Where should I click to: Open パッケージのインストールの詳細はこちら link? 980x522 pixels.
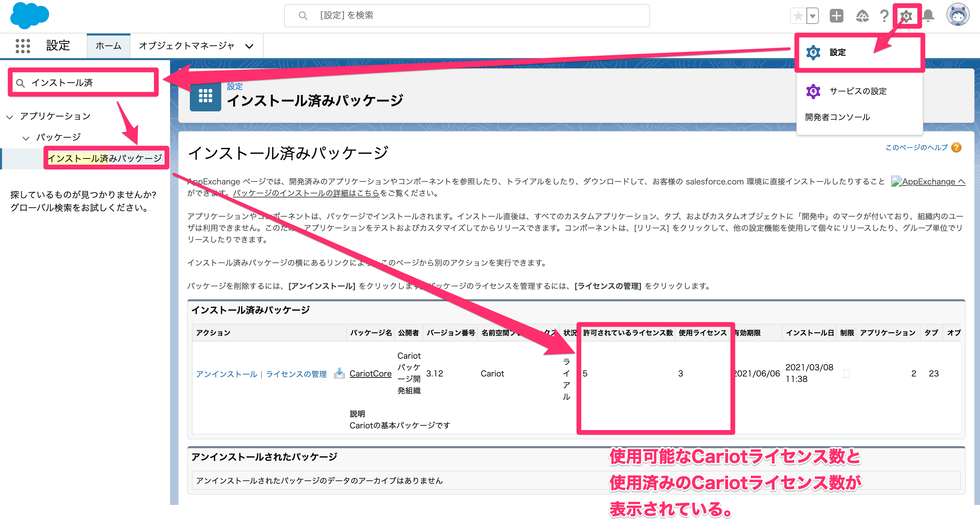[306, 193]
